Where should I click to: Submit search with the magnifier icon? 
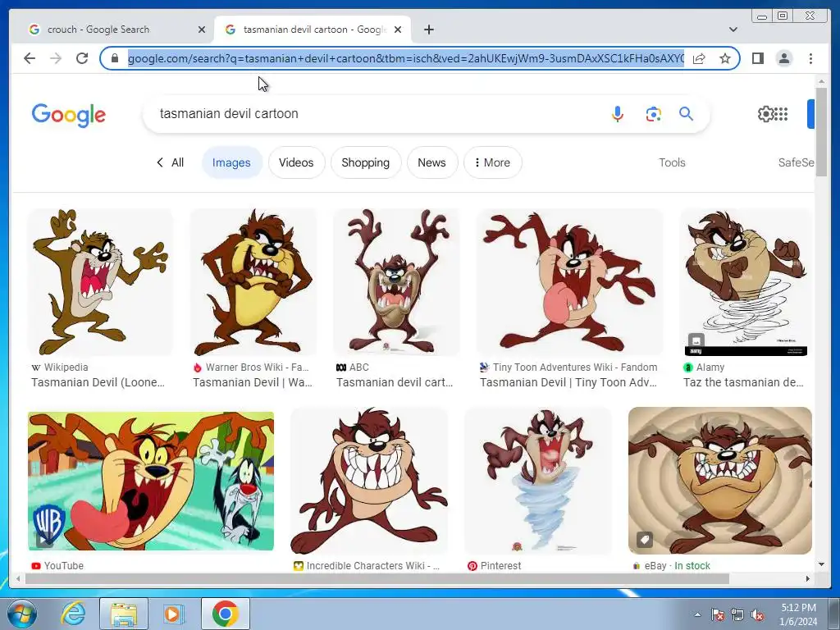point(687,113)
